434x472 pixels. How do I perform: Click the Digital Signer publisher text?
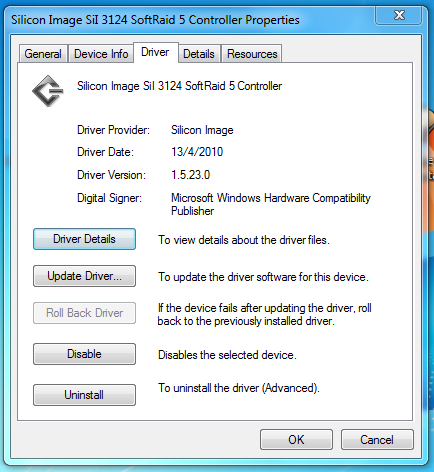click(x=271, y=204)
